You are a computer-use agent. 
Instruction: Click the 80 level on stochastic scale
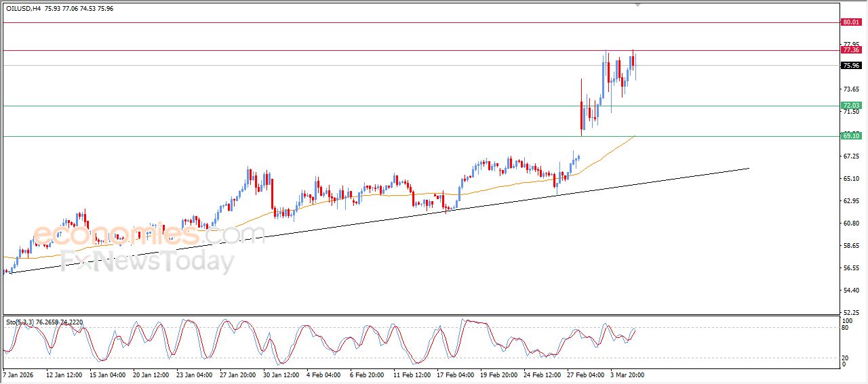coord(845,328)
